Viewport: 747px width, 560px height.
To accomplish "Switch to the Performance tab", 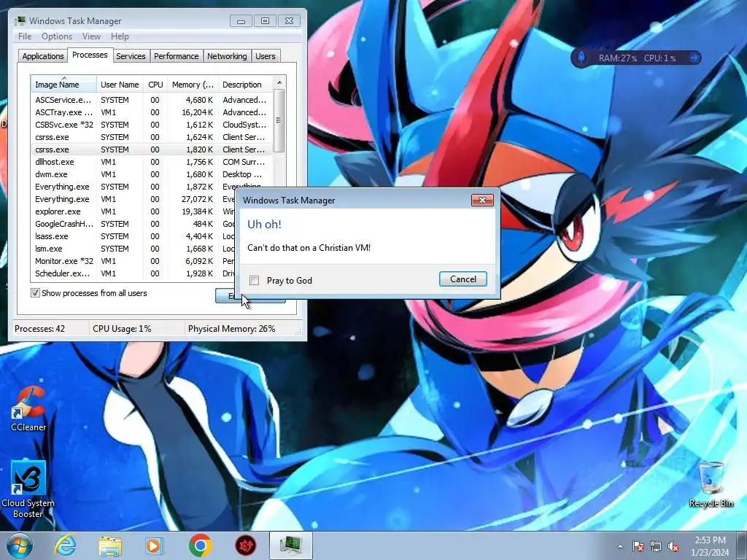I will 177,55.
